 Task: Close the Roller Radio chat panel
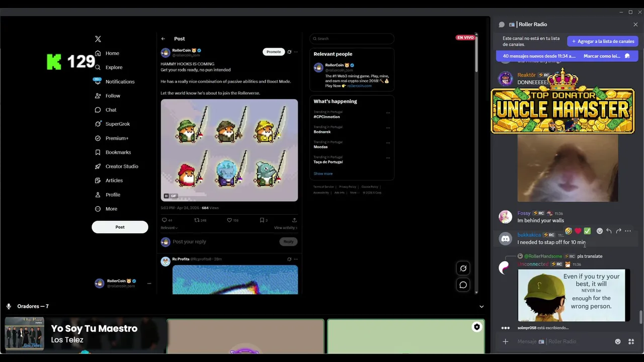pos(635,25)
